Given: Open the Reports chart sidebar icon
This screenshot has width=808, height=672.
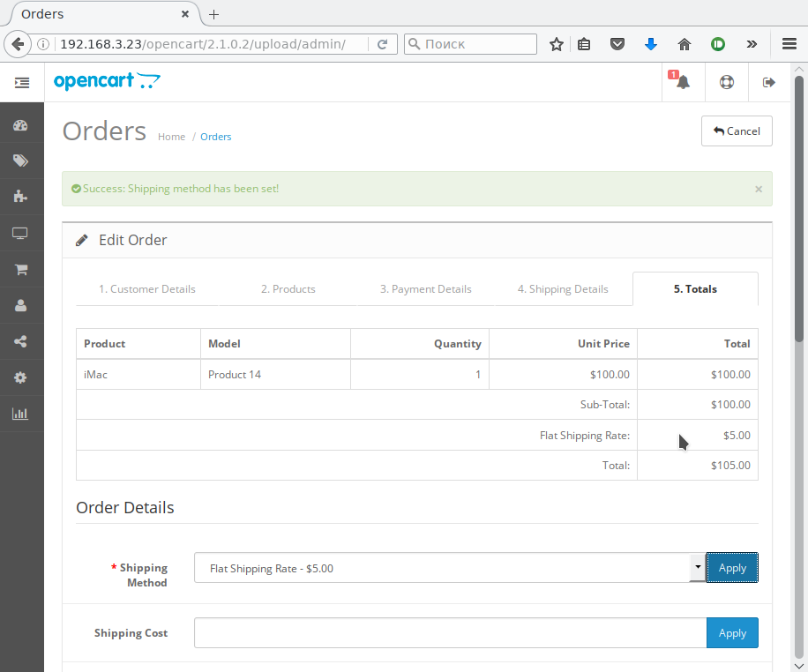Looking at the screenshot, I should point(20,414).
